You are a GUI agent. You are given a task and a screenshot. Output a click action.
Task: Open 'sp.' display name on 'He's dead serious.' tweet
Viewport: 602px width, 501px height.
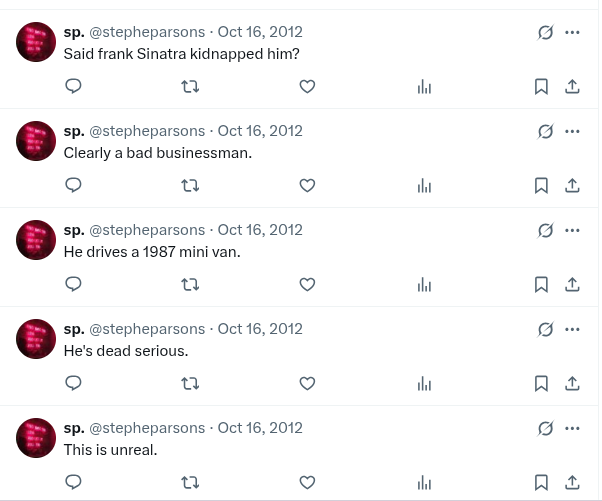[74, 329]
